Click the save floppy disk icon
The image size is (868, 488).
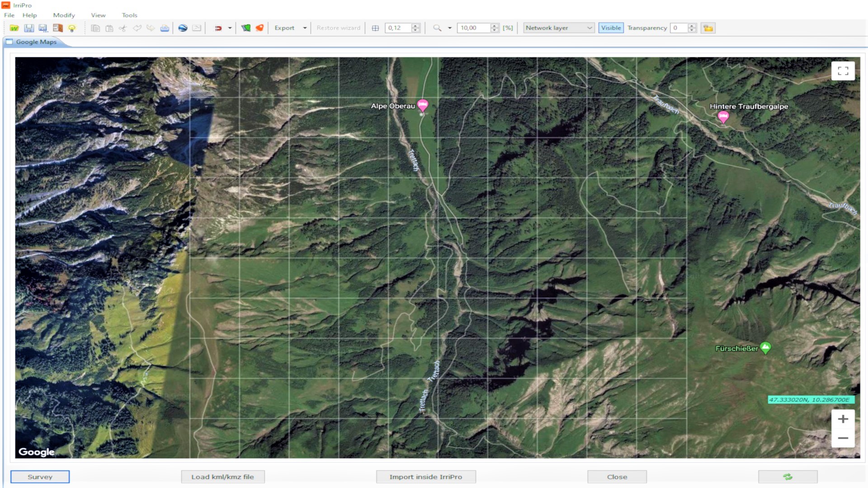pos(29,28)
